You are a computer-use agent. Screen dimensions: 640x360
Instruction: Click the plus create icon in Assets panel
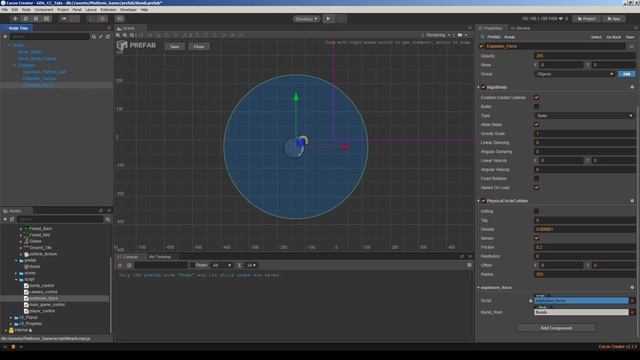tap(5, 220)
